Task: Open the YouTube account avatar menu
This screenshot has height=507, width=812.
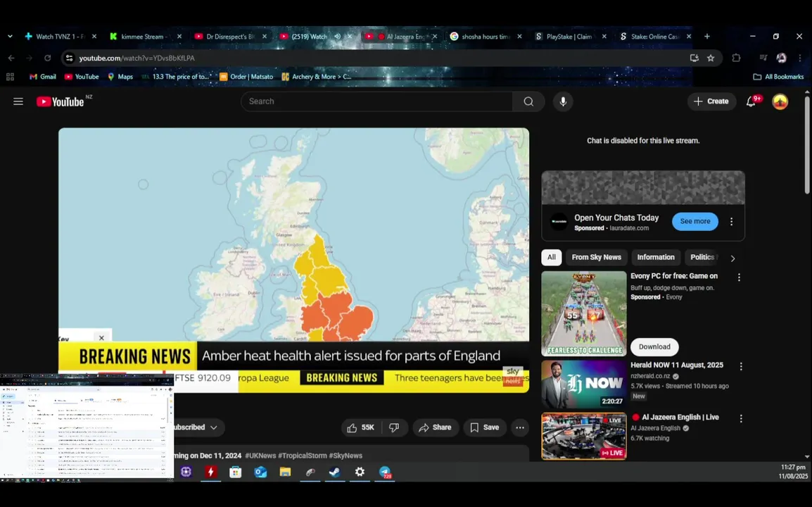Action: tap(780, 101)
